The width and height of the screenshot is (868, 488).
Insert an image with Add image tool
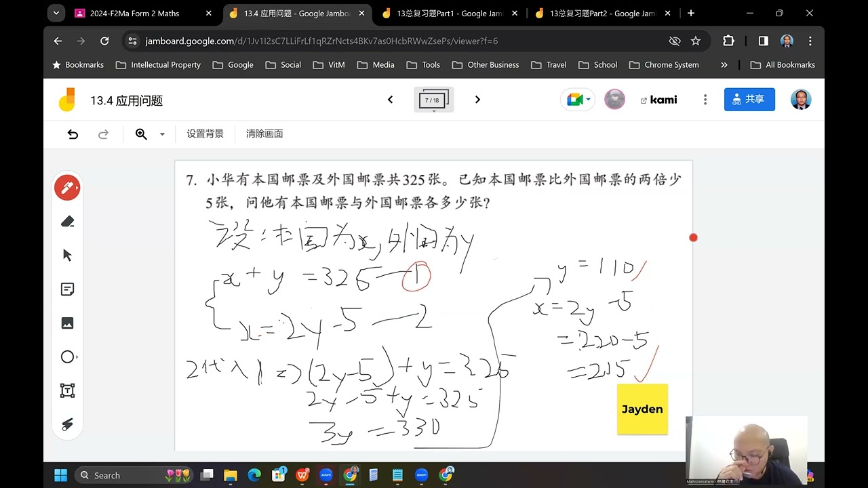point(67,323)
